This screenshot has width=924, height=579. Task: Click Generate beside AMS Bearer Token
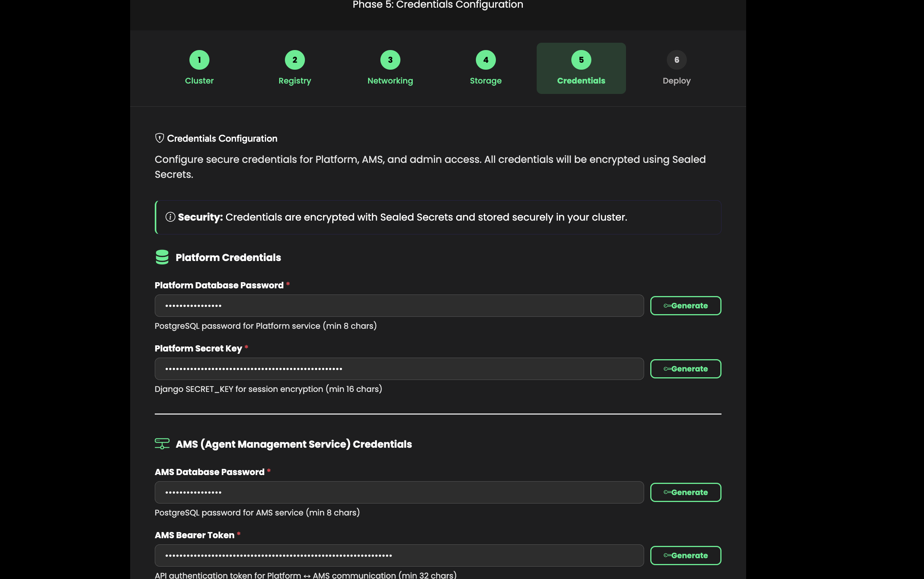click(686, 555)
